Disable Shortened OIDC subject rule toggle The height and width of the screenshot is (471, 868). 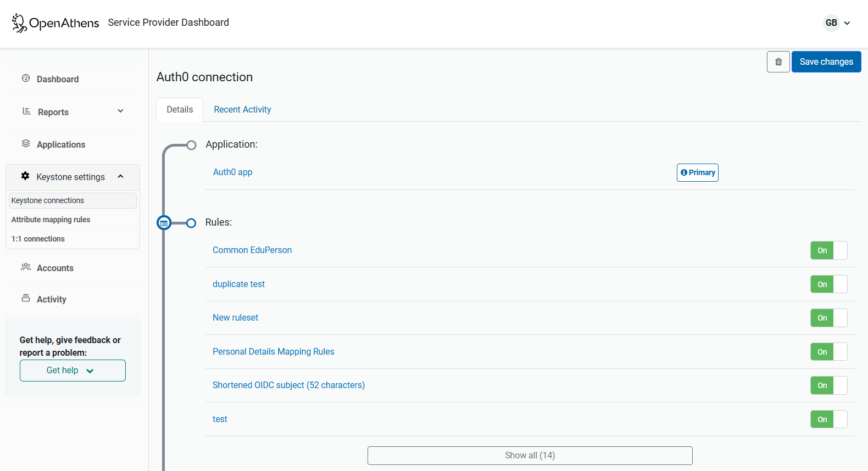(x=829, y=385)
